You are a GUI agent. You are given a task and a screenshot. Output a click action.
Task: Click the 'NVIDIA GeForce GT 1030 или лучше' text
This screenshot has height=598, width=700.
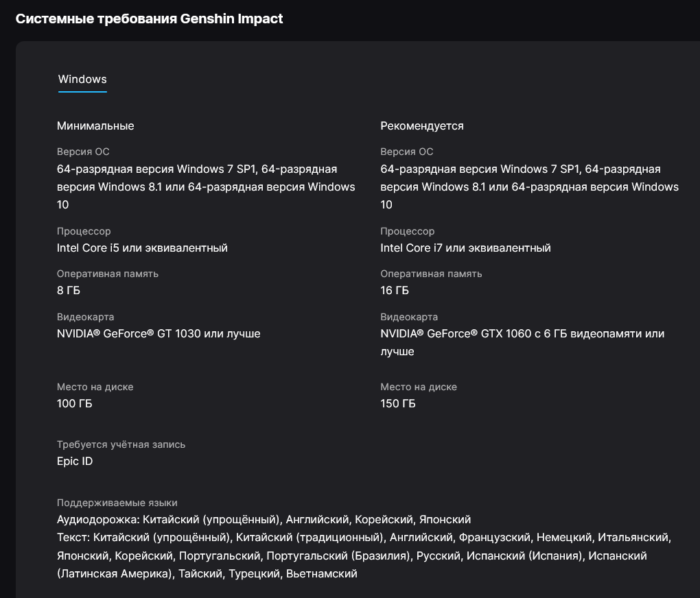coord(159,333)
